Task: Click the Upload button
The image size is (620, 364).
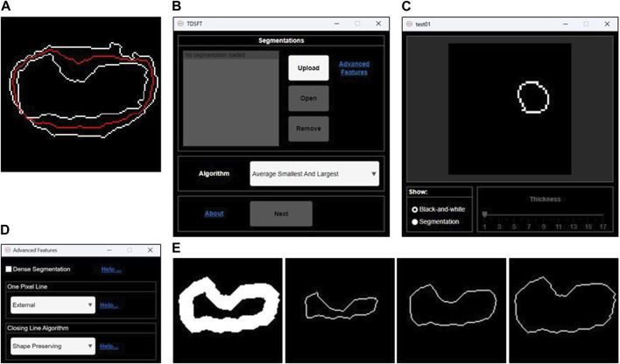Action: pos(308,68)
